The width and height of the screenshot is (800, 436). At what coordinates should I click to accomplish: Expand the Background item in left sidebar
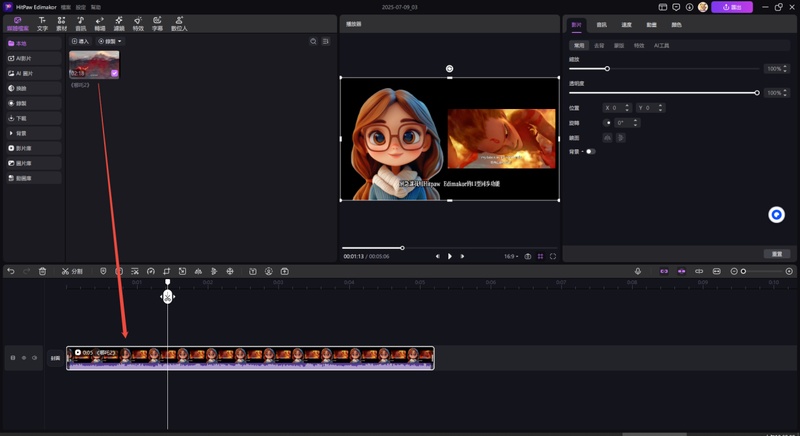point(34,133)
